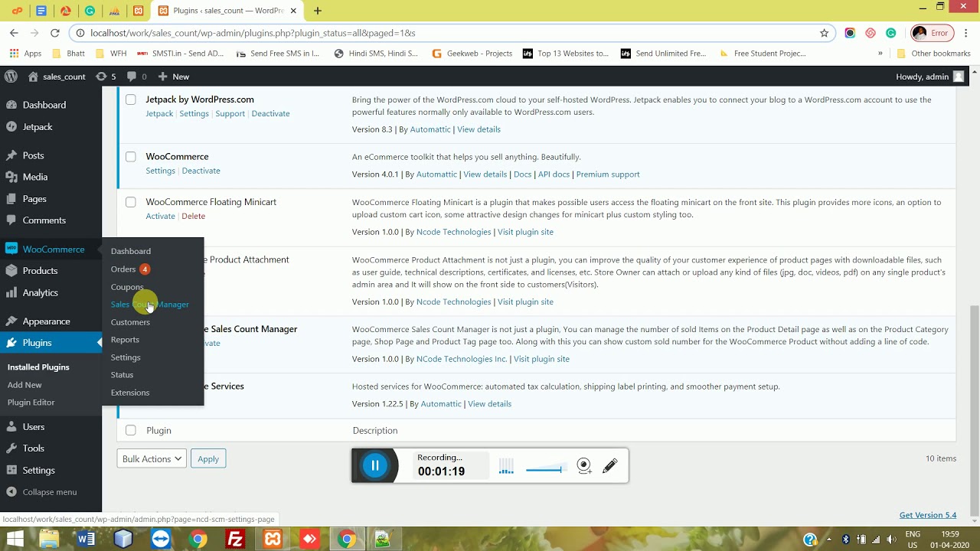Open Visit plugin site for Sales Count Manager

541,359
